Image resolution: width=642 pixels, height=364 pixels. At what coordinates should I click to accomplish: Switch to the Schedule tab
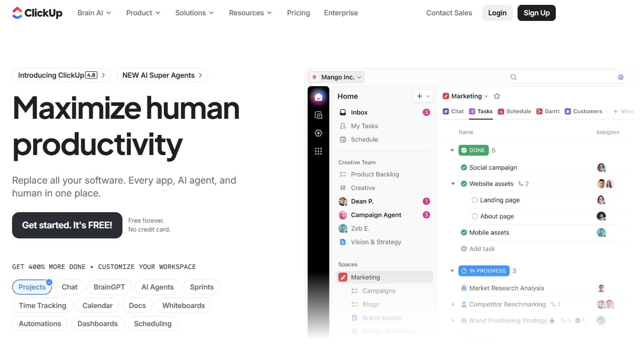click(x=514, y=112)
